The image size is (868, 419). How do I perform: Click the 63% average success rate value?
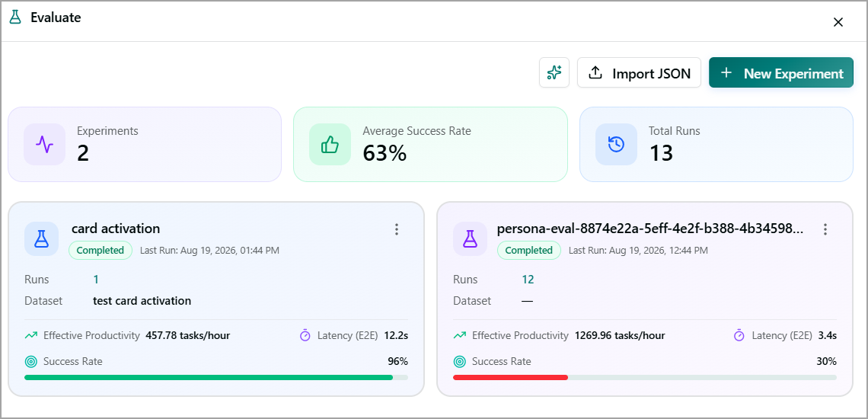click(x=385, y=153)
